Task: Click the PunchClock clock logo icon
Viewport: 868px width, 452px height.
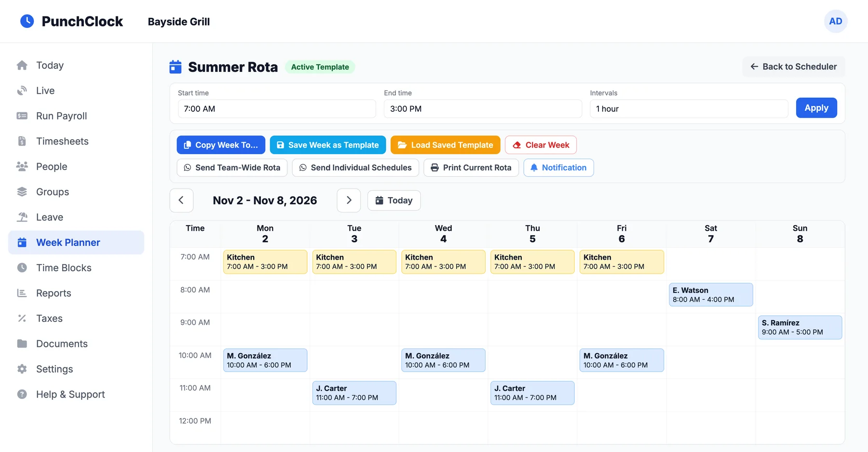Action: pos(27,21)
